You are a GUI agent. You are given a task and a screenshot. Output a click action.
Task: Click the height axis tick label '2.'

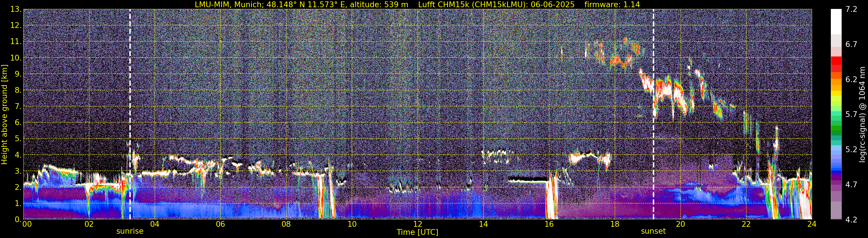[18, 188]
